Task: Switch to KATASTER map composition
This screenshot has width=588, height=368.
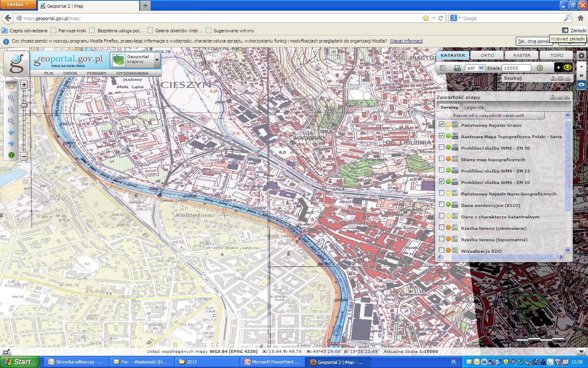Action: 452,55
